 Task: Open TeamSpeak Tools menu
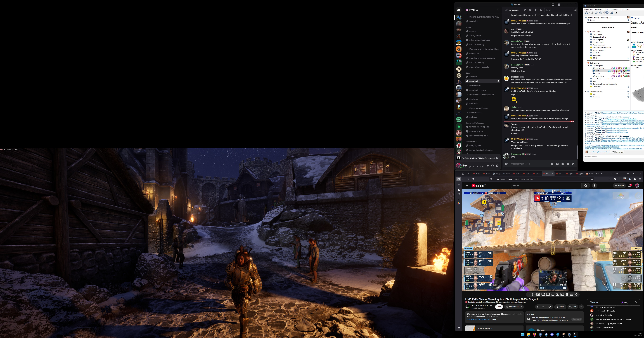point(622,9)
